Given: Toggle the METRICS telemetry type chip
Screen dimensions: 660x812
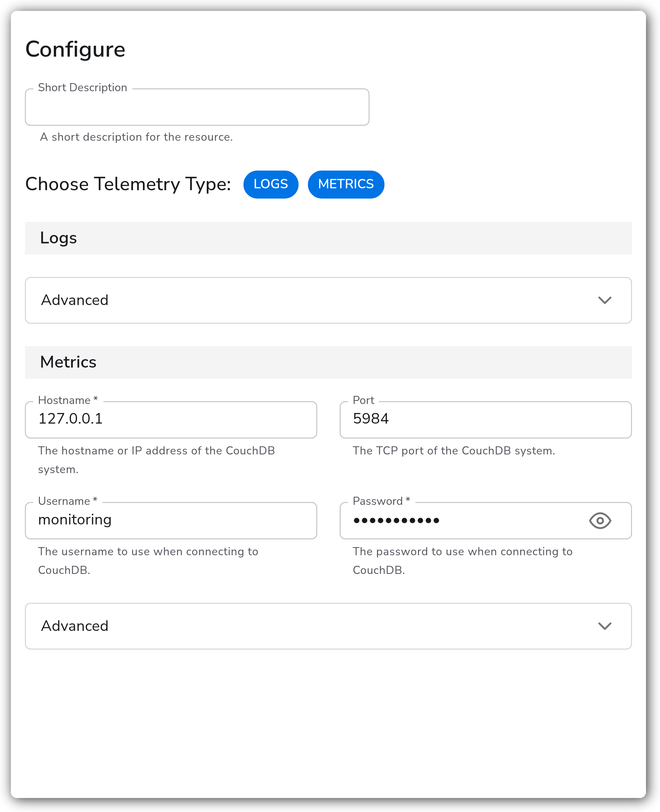Looking at the screenshot, I should tap(346, 184).
